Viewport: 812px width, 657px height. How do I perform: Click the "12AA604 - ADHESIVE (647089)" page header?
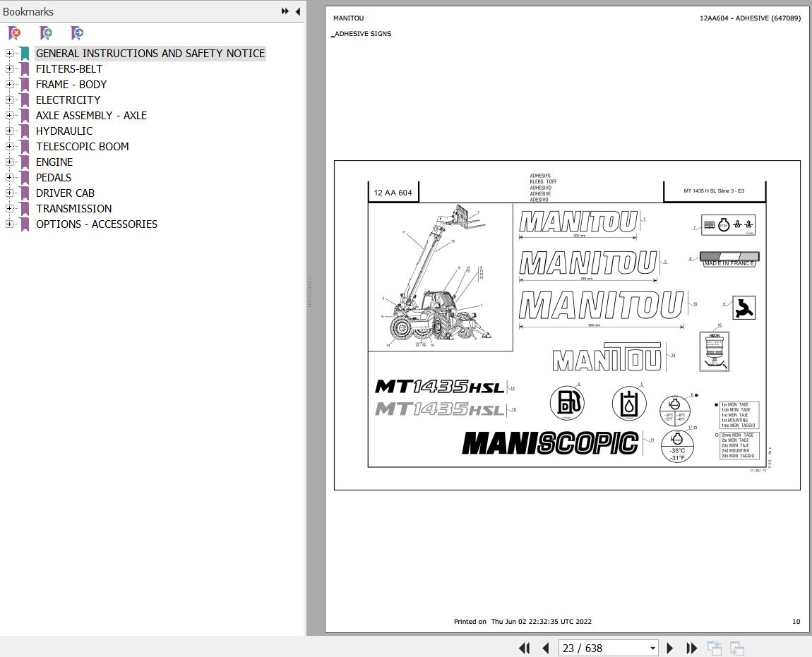[750, 18]
